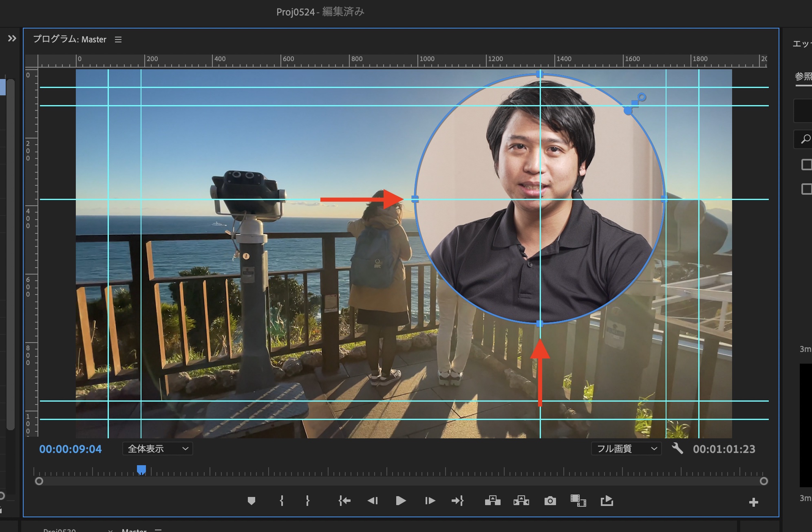
Task: Open the Button Editor plus icon
Action: point(753,502)
